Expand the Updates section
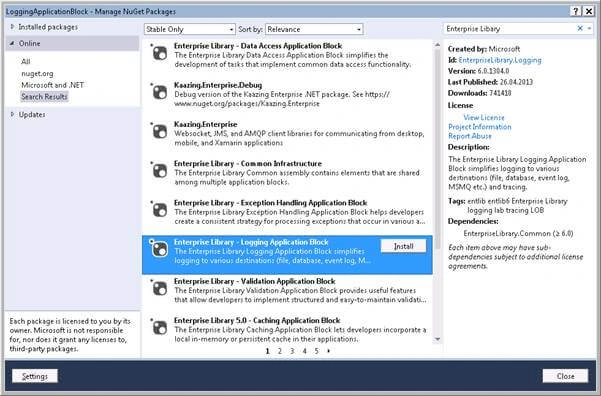The image size is (601, 396). (12, 114)
